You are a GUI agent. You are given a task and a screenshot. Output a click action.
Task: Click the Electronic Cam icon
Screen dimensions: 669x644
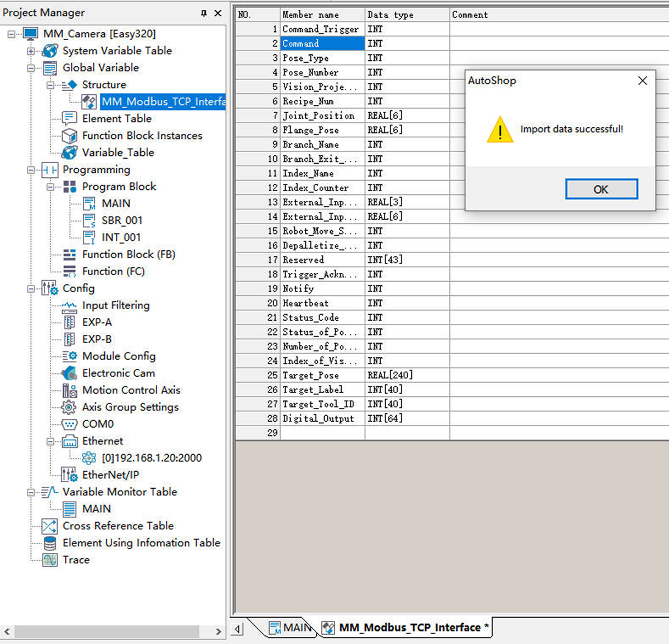(69, 373)
